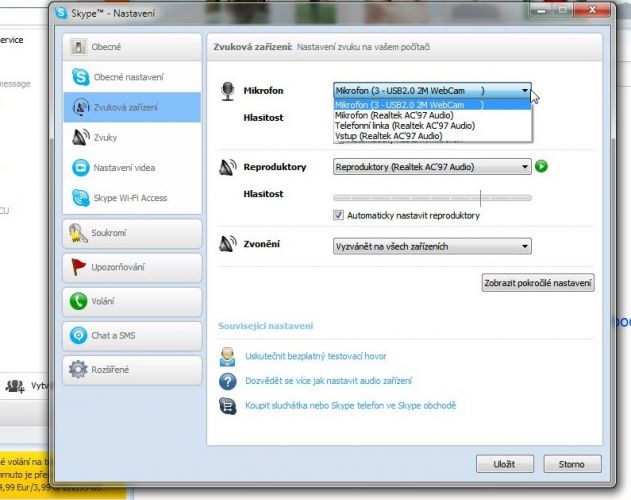Image resolution: width=631 pixels, height=500 pixels.
Task: Click the blue question mark help icon
Action: 227,381
